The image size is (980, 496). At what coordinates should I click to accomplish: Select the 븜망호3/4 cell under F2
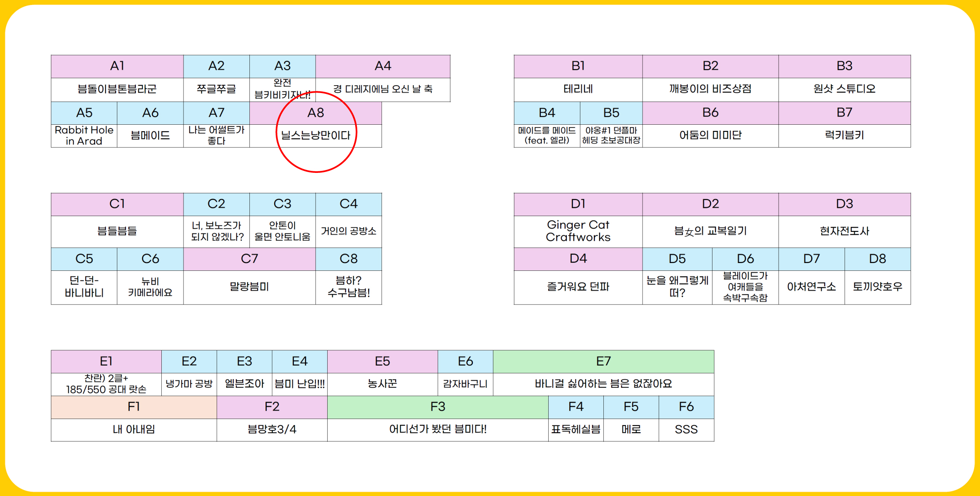click(272, 429)
